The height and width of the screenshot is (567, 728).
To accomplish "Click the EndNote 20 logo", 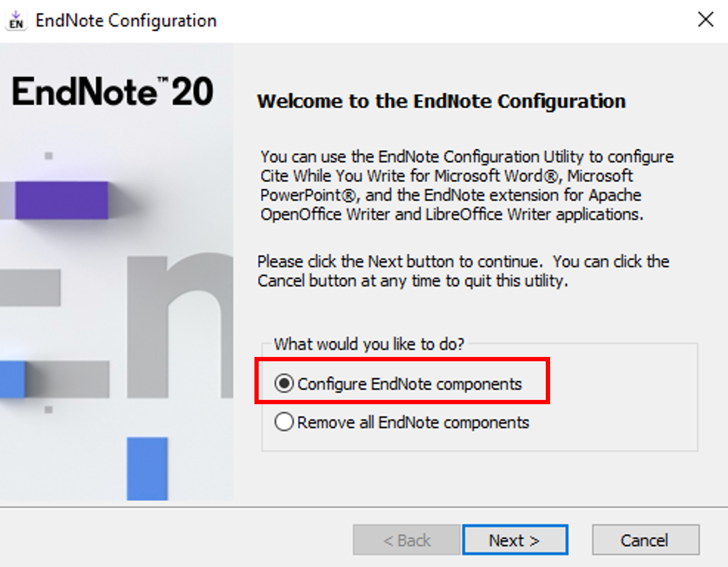I will click(x=113, y=91).
